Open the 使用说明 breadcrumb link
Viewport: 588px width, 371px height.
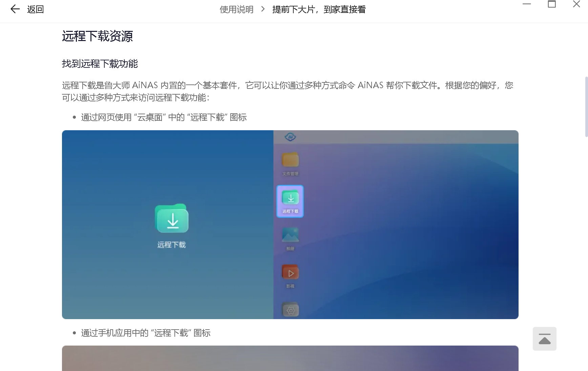236,9
